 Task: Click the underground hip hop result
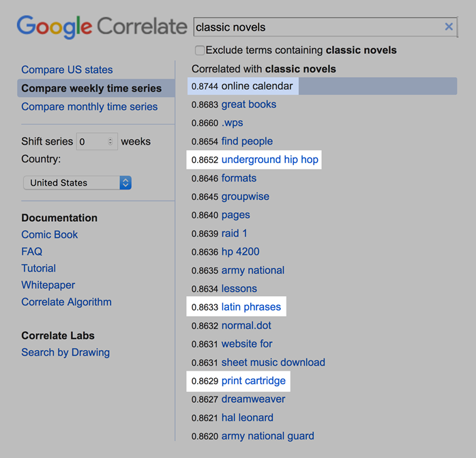270,160
